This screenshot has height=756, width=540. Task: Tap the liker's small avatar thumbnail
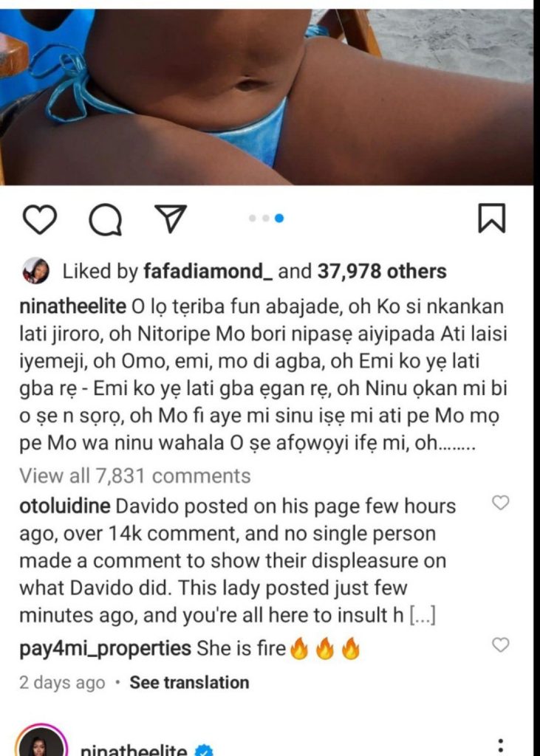tap(35, 271)
